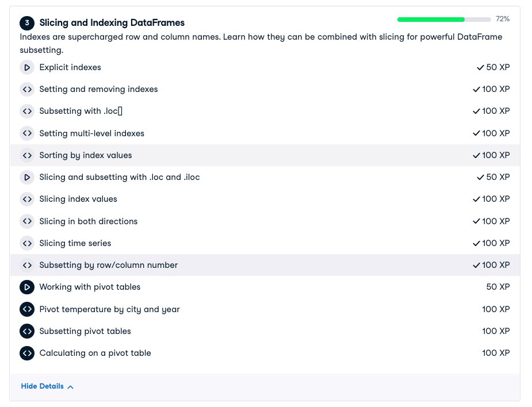Click 100 XP value on Slicing time series row
The width and height of the screenshot is (532, 407).
click(496, 243)
